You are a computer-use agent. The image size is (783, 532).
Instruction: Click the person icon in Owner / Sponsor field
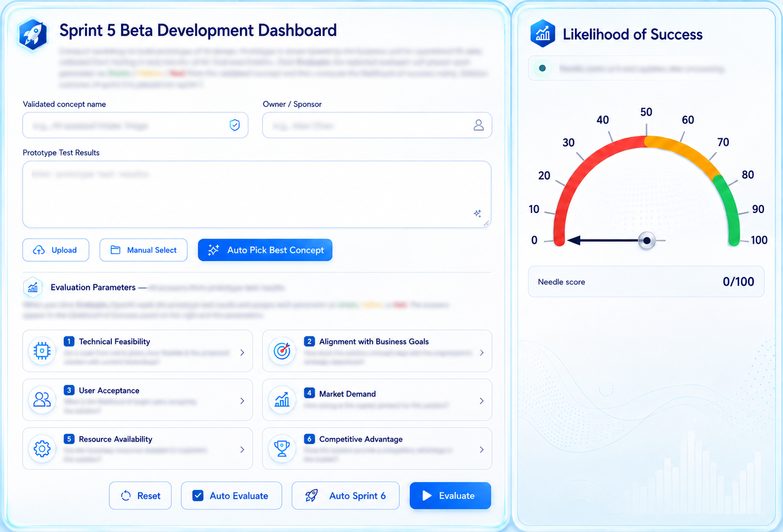[479, 125]
